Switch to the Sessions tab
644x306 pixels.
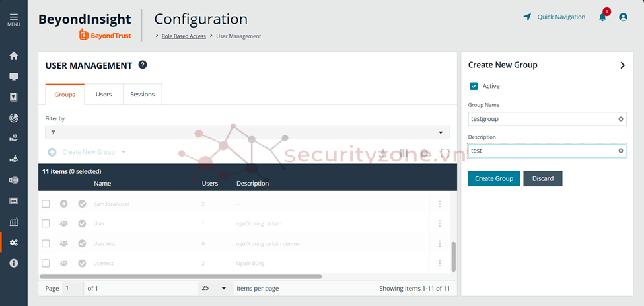click(142, 95)
